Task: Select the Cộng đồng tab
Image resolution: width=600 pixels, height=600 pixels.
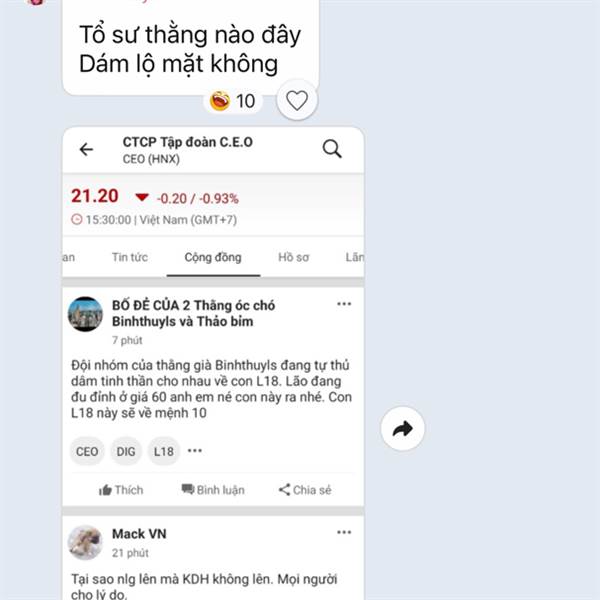Action: (x=213, y=257)
